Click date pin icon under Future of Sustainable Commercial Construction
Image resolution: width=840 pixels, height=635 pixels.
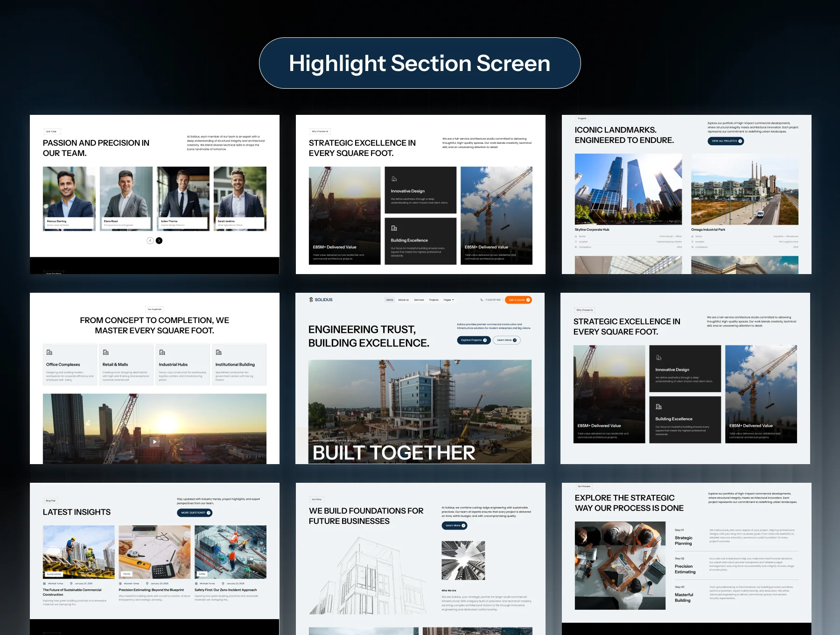[71, 584]
